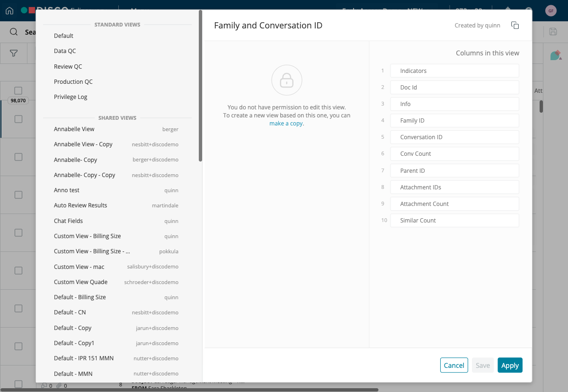
Task: Click the Attachment Count column entry
Action: tap(454, 204)
